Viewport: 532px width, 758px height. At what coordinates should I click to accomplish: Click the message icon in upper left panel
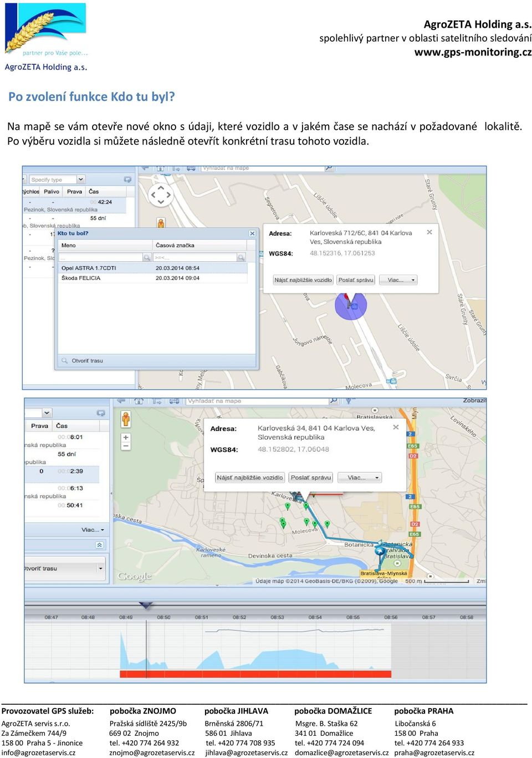pos(127,180)
